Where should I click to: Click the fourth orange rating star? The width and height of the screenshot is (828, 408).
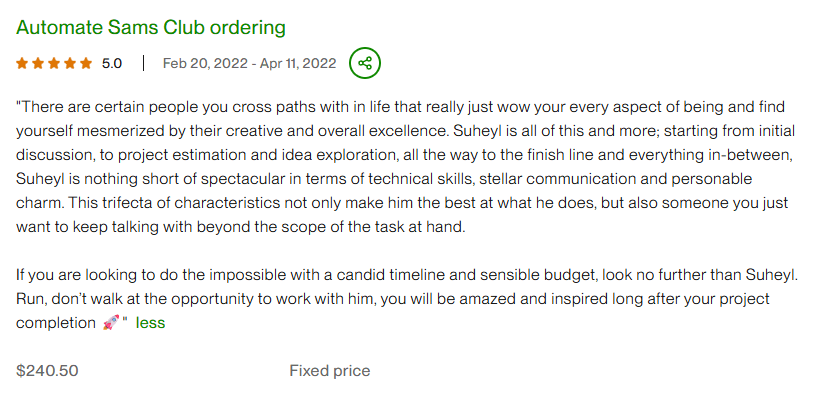[70, 63]
